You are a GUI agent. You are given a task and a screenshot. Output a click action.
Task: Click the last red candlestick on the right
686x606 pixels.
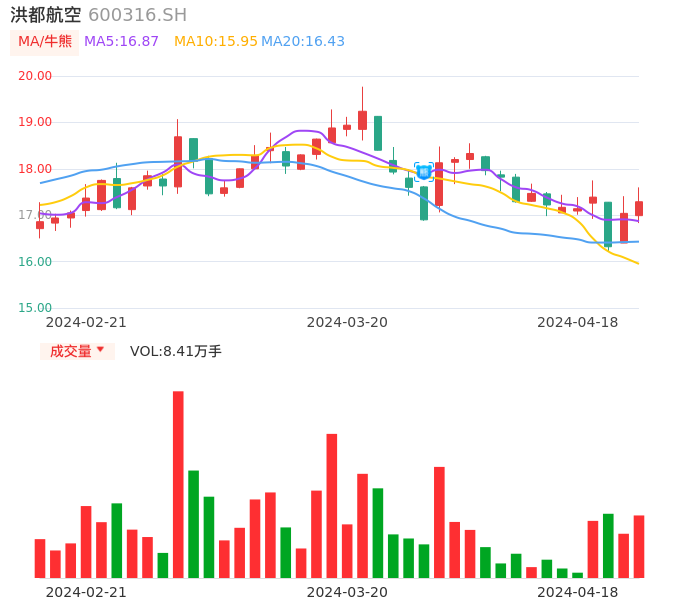(x=638, y=208)
